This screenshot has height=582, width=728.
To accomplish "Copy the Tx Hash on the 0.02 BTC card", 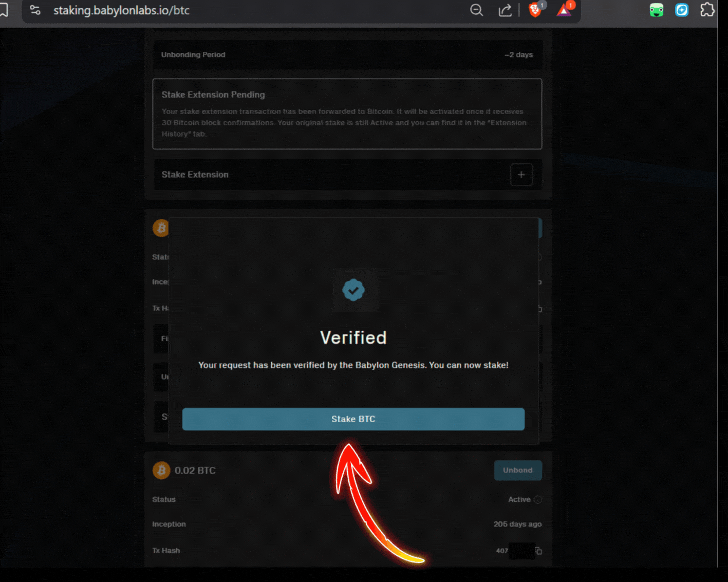I will coord(538,551).
